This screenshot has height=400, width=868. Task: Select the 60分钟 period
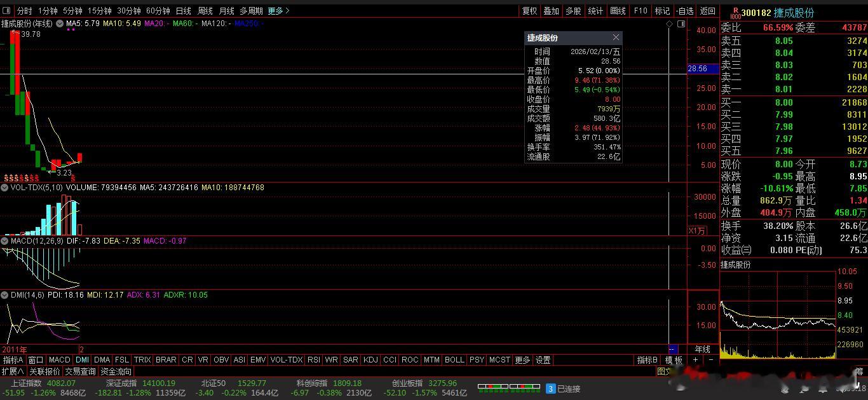click(158, 11)
